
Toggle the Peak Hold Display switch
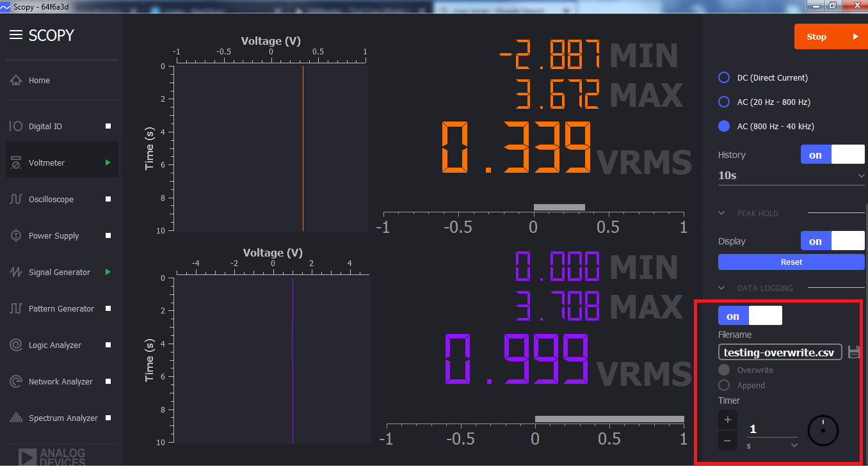[x=832, y=241]
